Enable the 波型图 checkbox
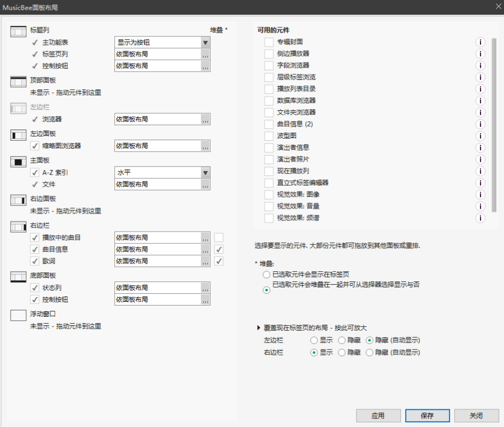 (269, 136)
